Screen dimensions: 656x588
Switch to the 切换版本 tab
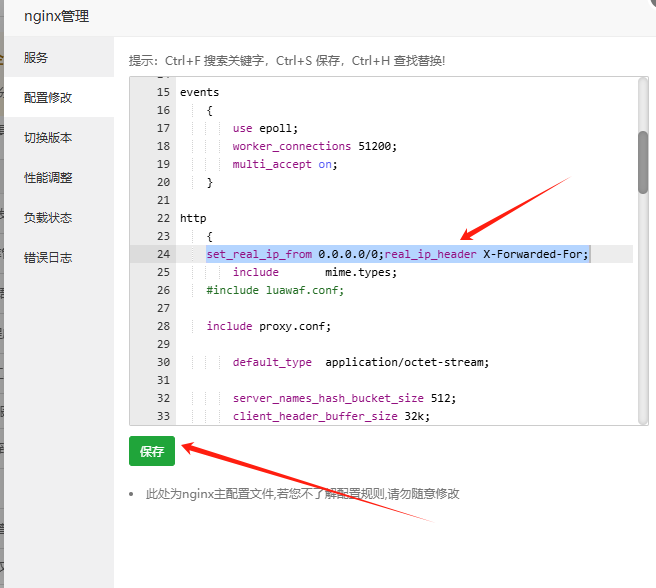[x=59, y=137]
